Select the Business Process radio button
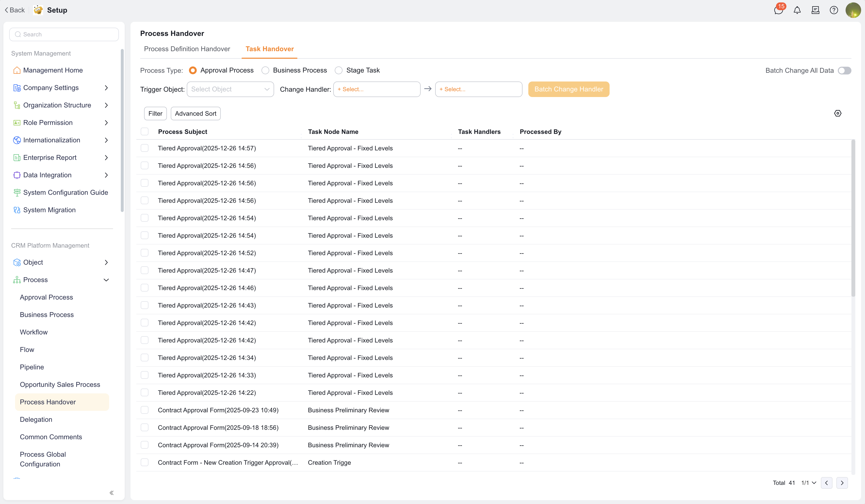 265,70
